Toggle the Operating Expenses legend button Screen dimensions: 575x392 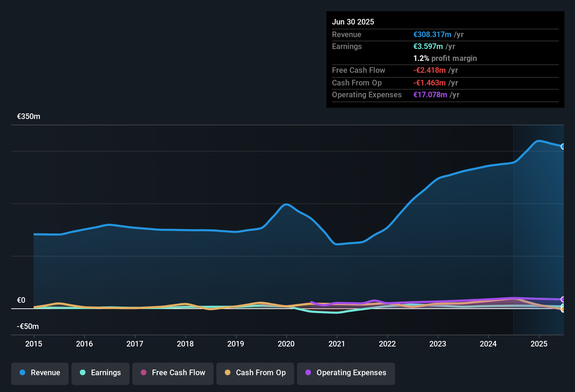tap(346, 373)
